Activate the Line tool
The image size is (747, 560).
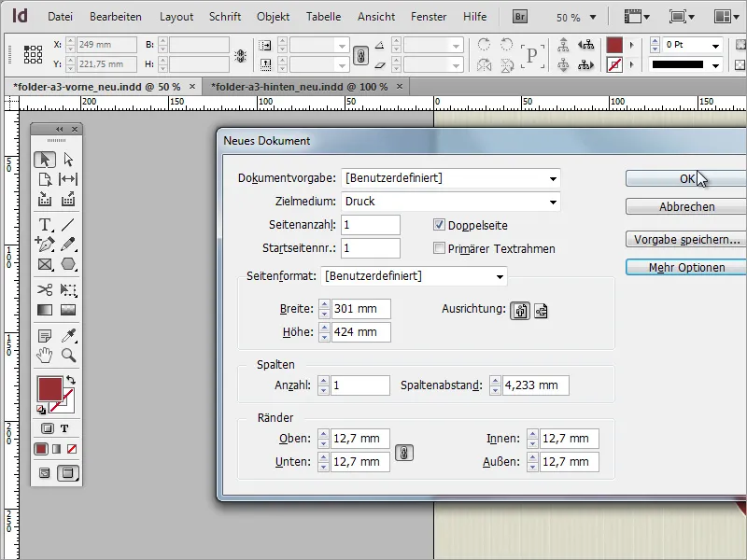pyautogui.click(x=68, y=224)
